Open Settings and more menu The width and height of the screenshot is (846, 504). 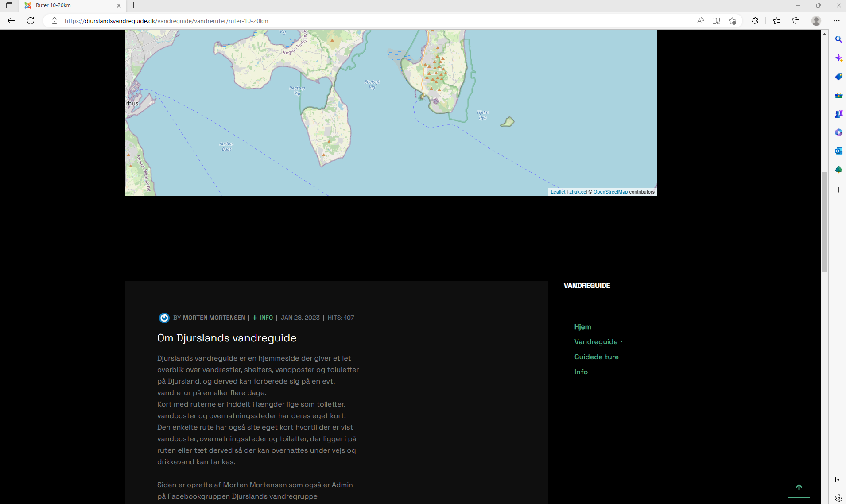837,21
